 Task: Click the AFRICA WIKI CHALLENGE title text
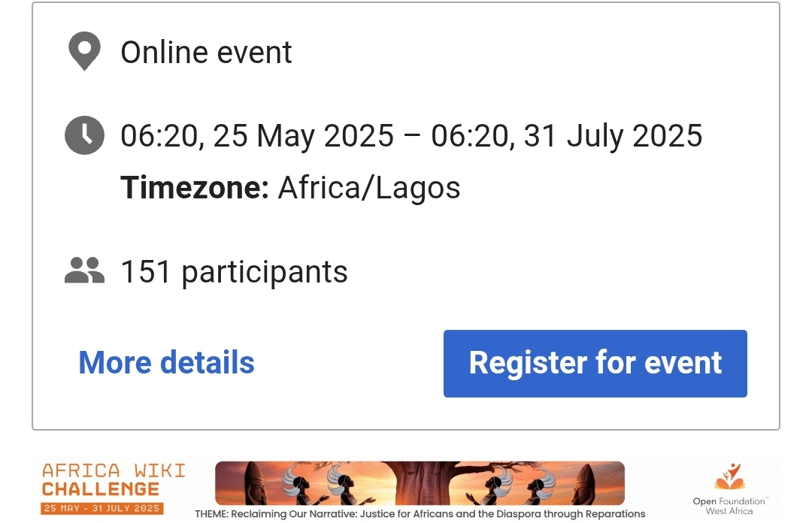pos(114,479)
